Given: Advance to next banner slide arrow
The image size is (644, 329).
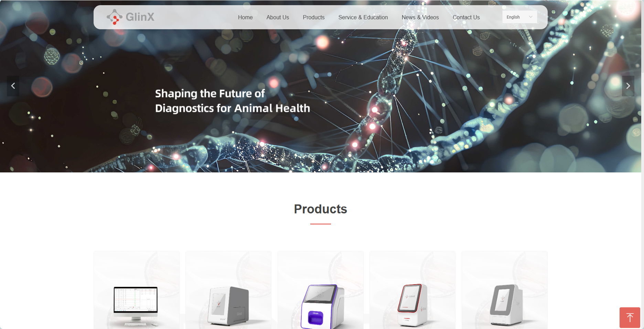Looking at the screenshot, I should click(628, 86).
